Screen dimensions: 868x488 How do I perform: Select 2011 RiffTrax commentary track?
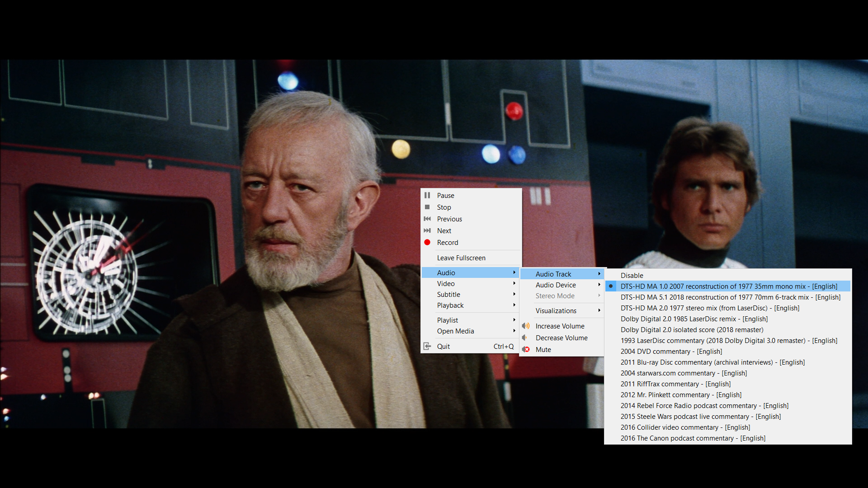(728, 384)
